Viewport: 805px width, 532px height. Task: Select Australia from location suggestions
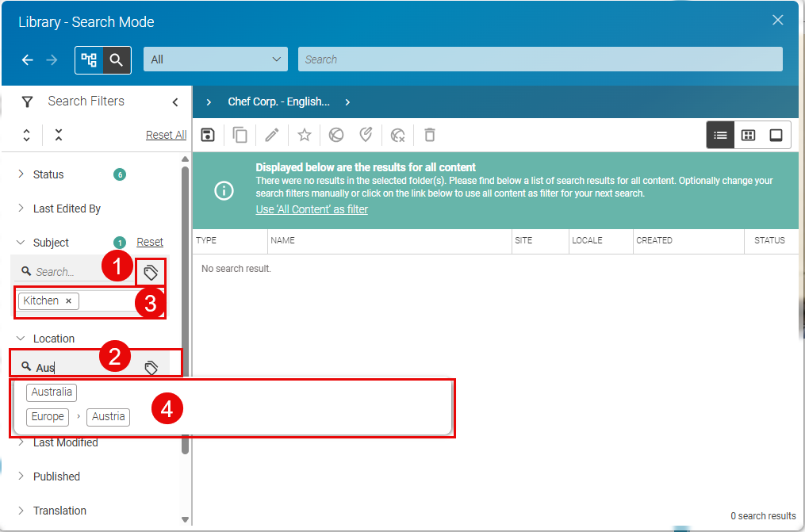52,392
